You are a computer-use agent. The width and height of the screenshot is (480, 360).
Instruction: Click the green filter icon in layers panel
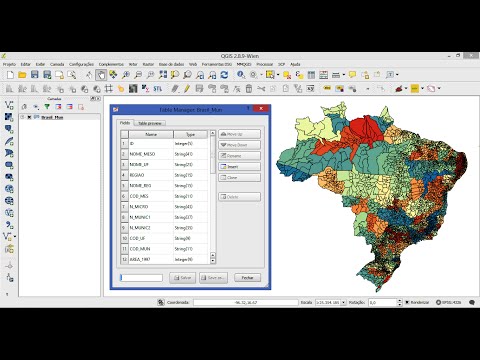(47, 107)
